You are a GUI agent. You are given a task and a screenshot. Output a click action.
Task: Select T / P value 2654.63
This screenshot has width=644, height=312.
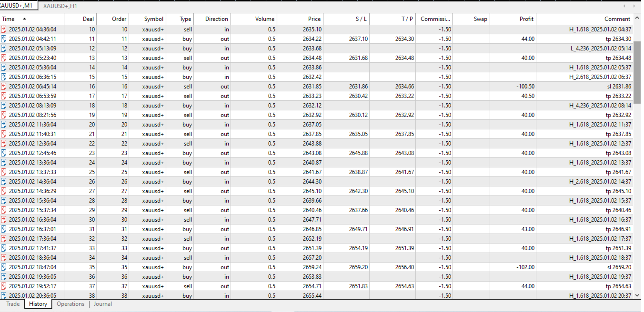[404, 286]
